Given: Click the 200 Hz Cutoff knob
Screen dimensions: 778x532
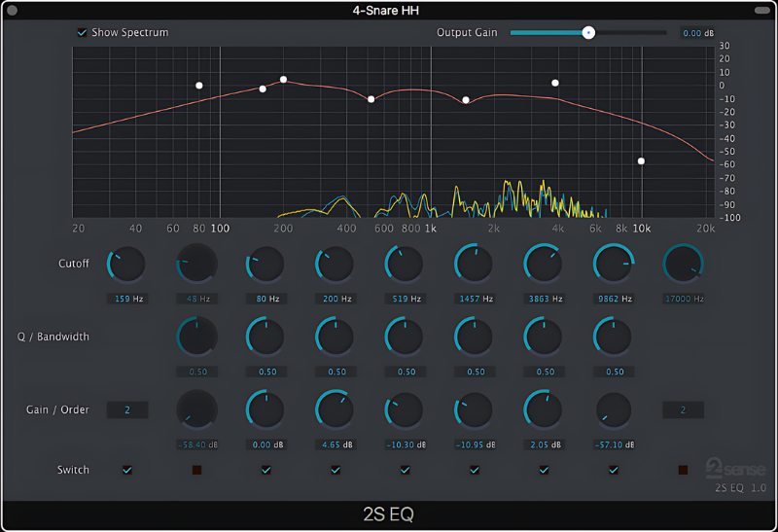Looking at the screenshot, I should [336, 264].
